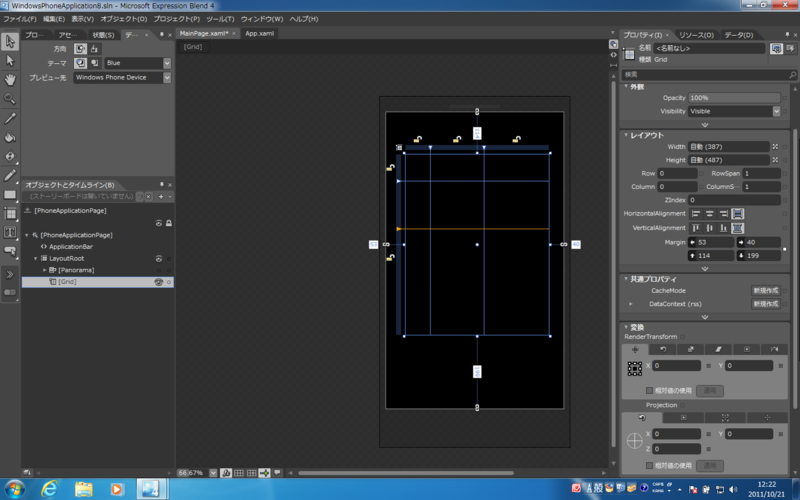Open the zoom percentage dropdown
Screen dimensions: 800x500
tap(213, 473)
